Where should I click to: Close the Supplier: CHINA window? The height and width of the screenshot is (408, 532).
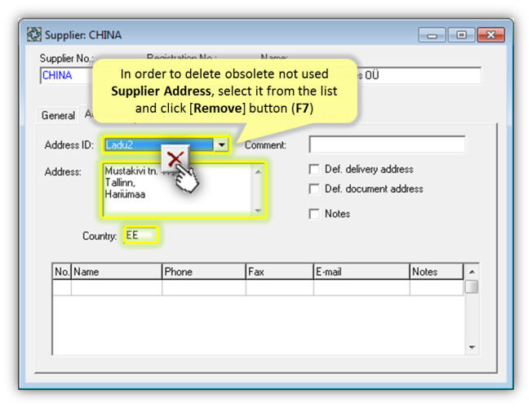coord(490,35)
